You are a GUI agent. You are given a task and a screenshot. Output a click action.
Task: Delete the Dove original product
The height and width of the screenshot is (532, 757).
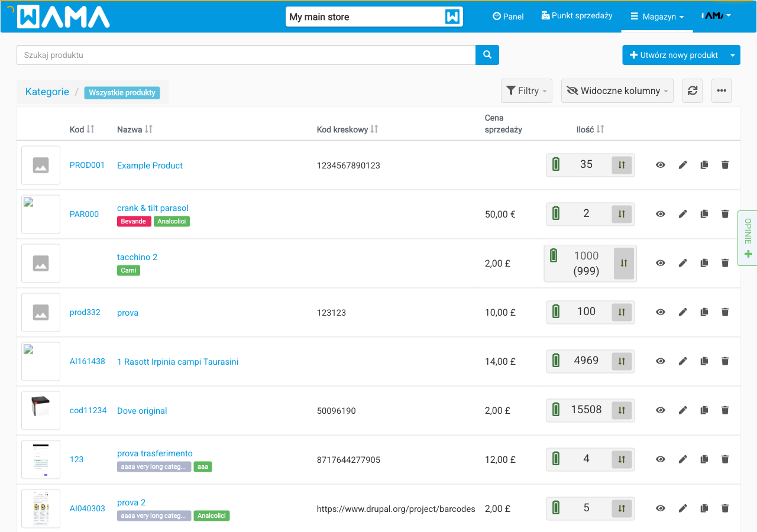point(725,410)
